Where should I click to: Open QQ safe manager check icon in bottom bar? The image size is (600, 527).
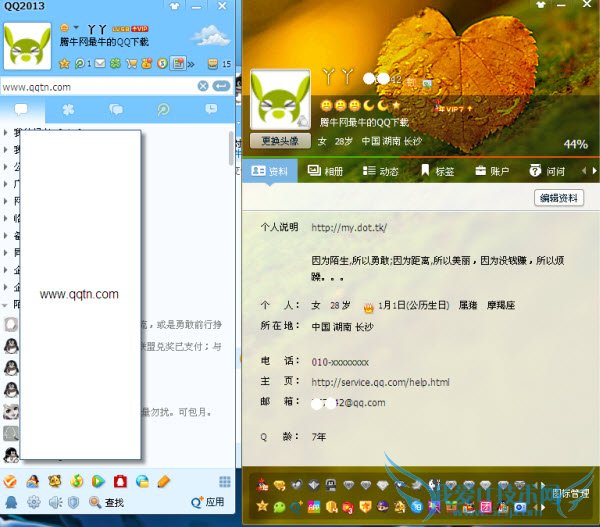(10, 481)
